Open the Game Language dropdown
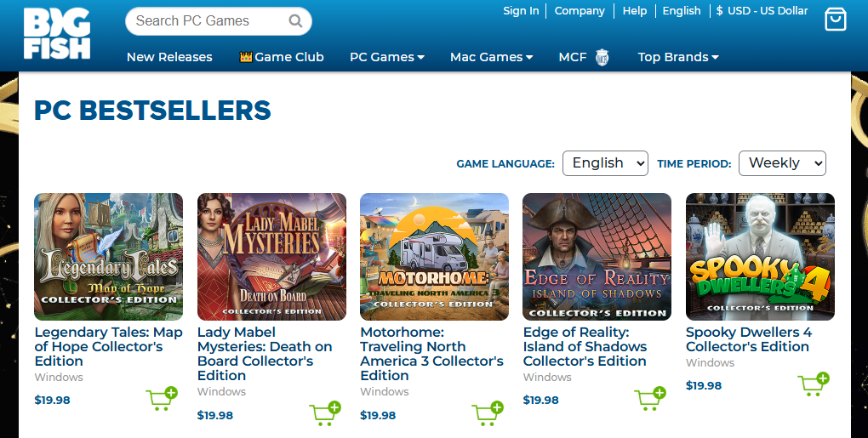Image resolution: width=868 pixels, height=438 pixels. point(605,163)
